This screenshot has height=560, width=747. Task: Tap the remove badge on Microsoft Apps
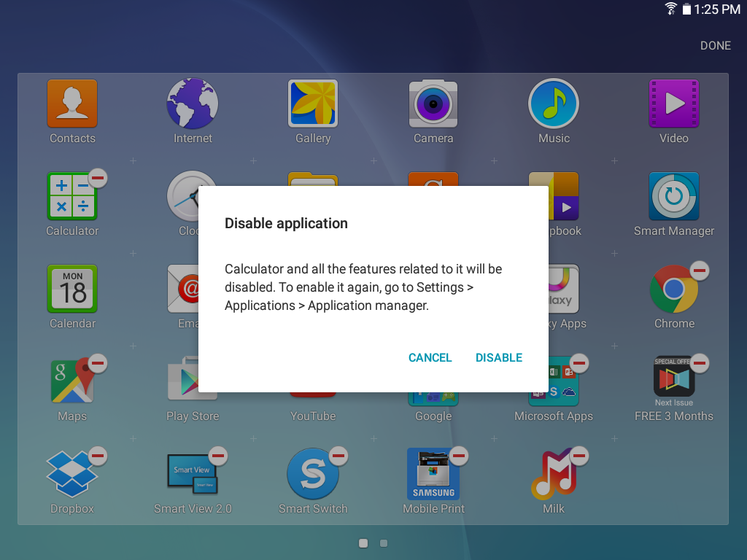[x=578, y=363]
